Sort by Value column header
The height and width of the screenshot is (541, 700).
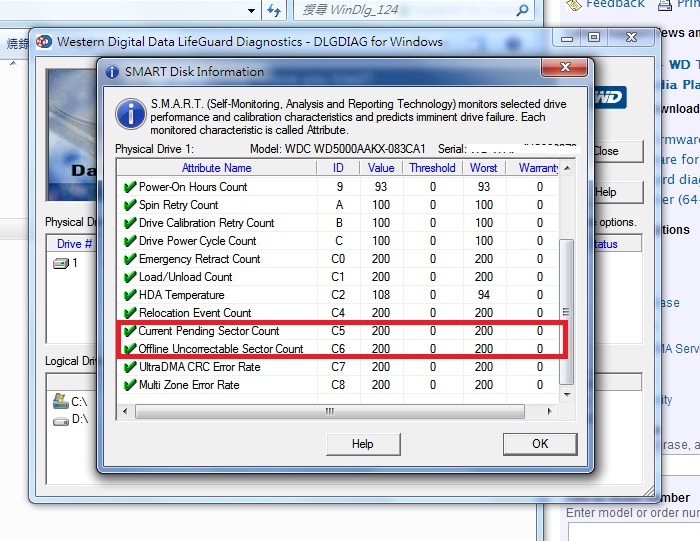[x=381, y=168]
